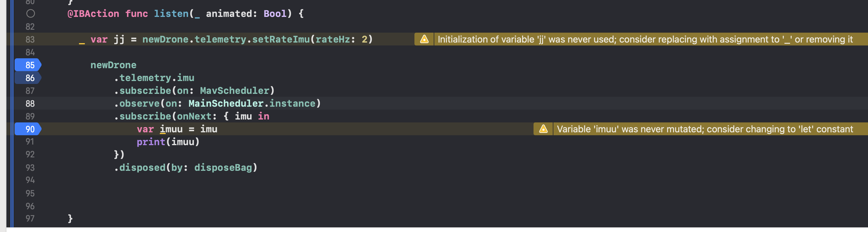Toggle breakpoint on line 85
868x232 pixels.
pyautogui.click(x=28, y=65)
